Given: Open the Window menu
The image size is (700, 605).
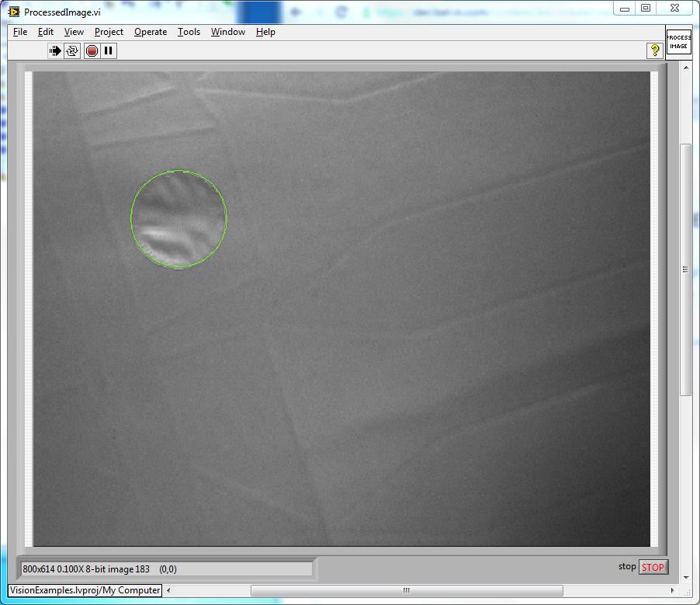Looking at the screenshot, I should [x=228, y=32].
